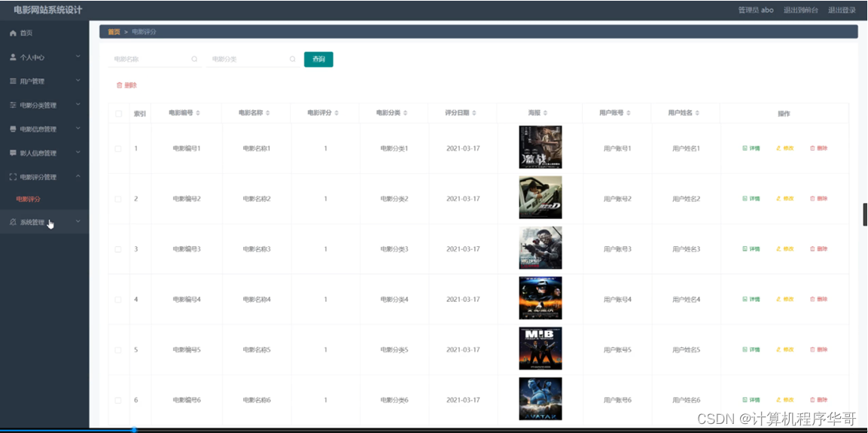Collapse the 电影评分管理 chevron
Screen dimensions: 868x433
(78, 176)
